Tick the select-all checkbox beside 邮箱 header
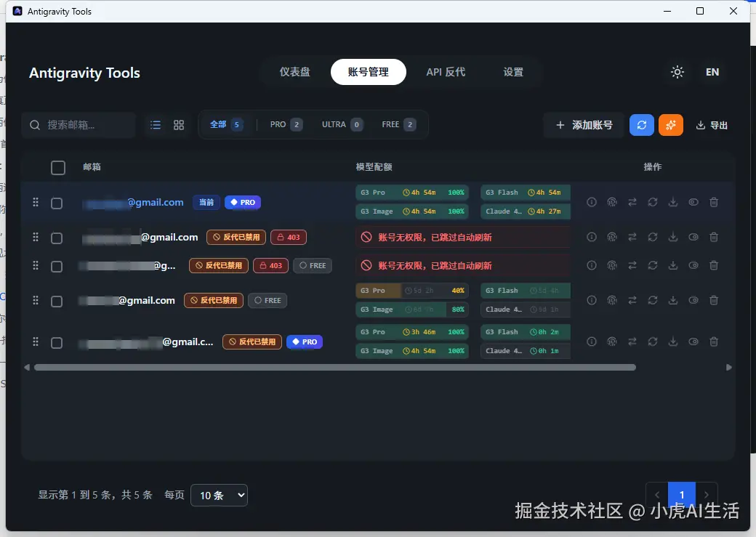 pyautogui.click(x=58, y=167)
